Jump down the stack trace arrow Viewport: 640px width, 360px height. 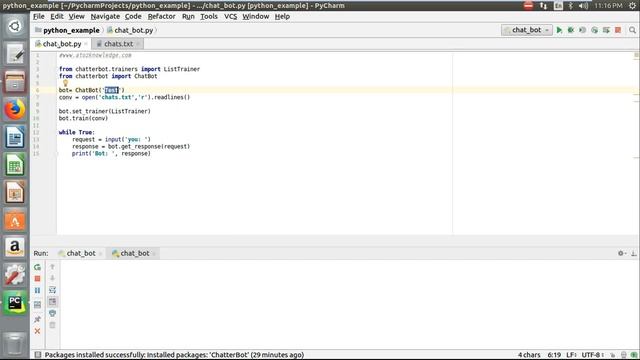tap(52, 278)
